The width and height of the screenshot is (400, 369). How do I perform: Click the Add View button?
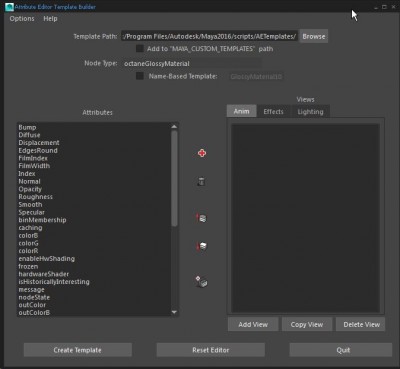253,324
